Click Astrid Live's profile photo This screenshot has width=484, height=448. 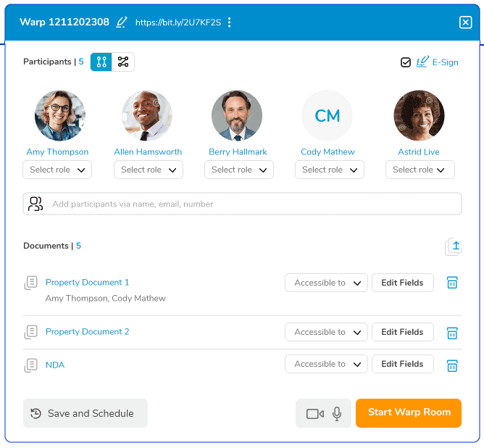pos(419,116)
